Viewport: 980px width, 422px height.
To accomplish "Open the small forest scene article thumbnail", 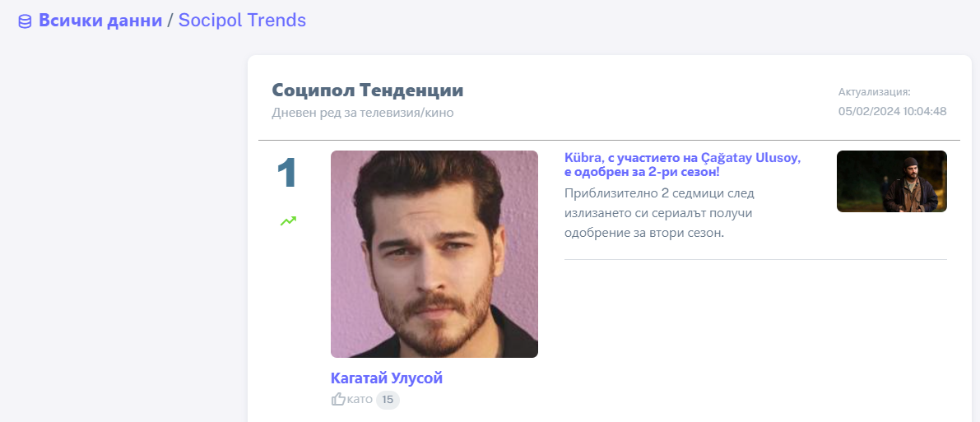I will click(891, 181).
